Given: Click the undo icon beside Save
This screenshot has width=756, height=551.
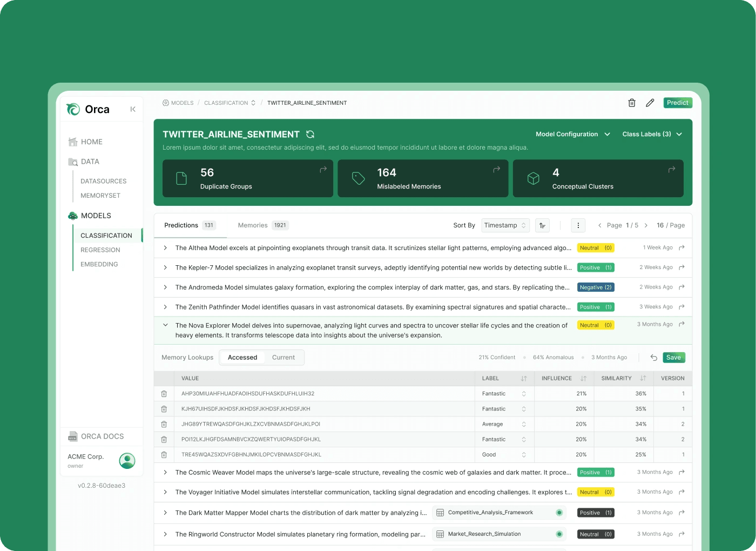Looking at the screenshot, I should coord(653,358).
